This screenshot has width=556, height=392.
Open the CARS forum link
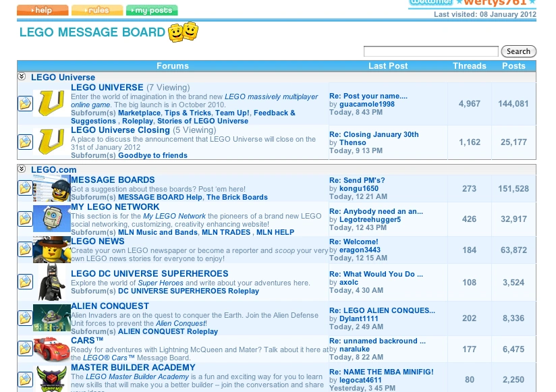pyautogui.click(x=87, y=340)
